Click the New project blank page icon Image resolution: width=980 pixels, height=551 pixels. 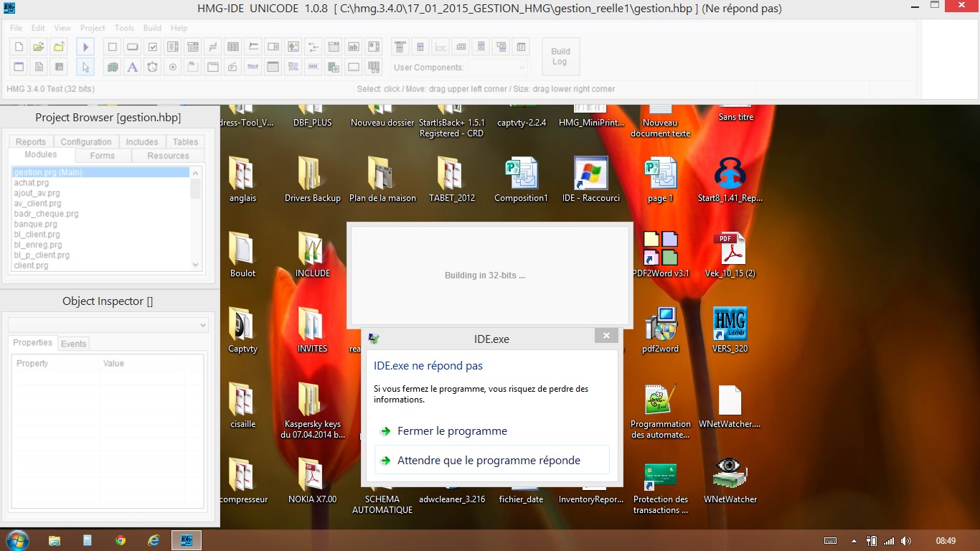click(19, 47)
